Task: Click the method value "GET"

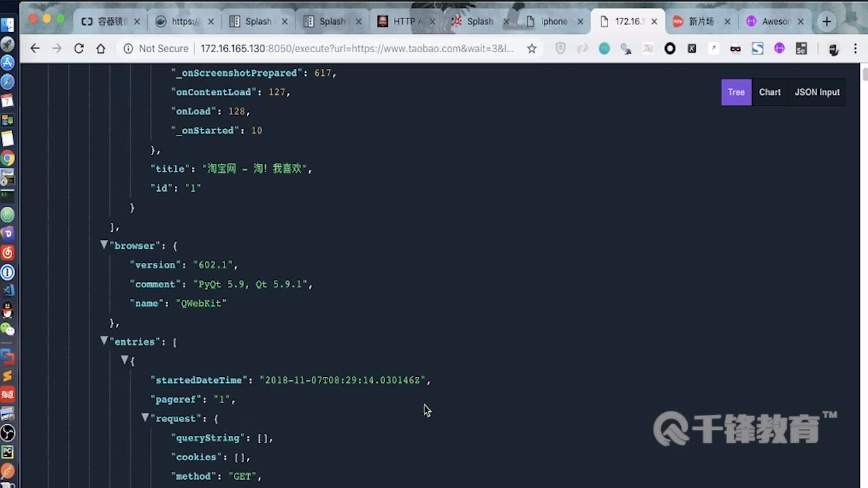Action: (x=243, y=476)
